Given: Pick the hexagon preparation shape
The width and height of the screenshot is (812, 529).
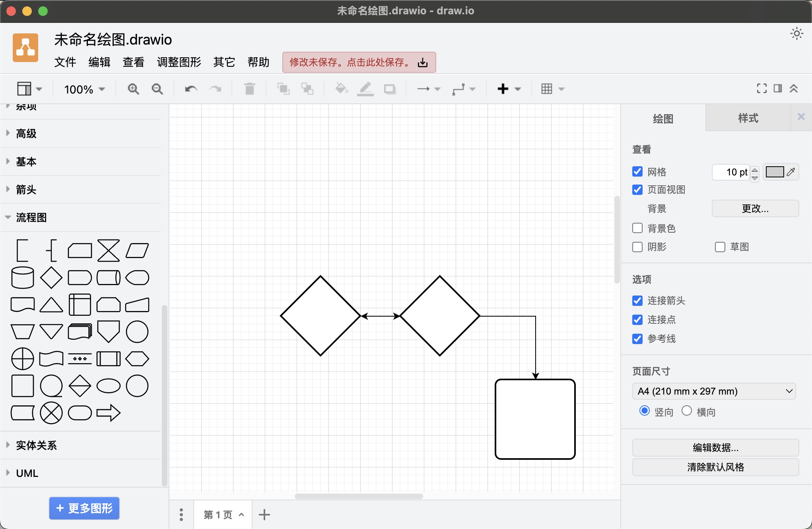Looking at the screenshot, I should [137, 359].
